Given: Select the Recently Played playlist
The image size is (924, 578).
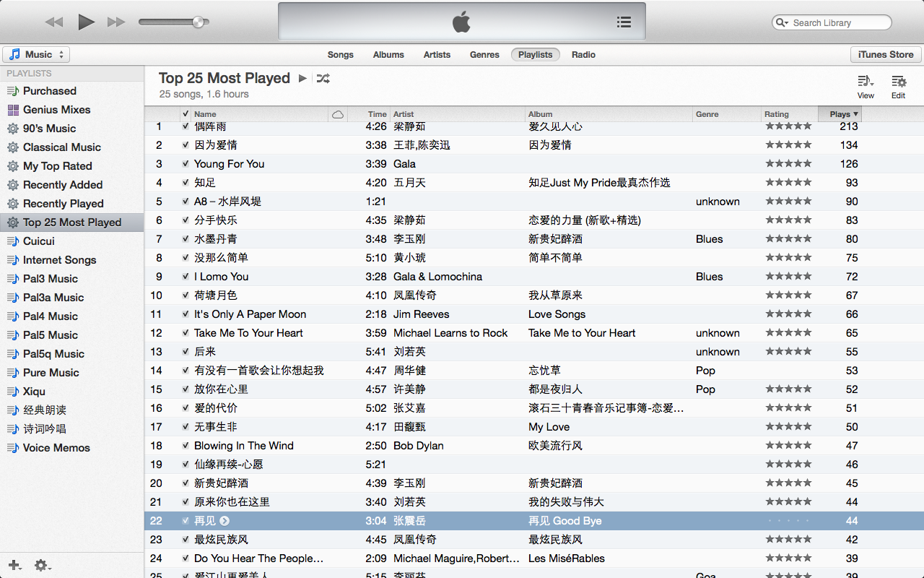Looking at the screenshot, I should [72, 204].
